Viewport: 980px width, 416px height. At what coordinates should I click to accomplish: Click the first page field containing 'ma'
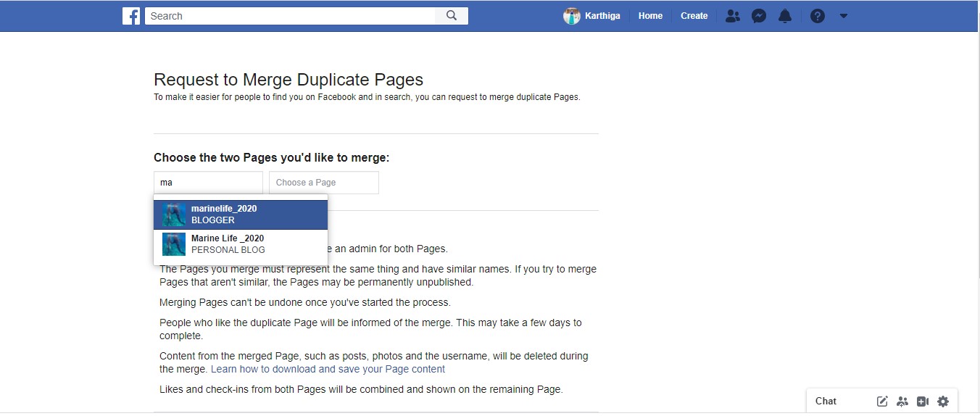pos(208,183)
